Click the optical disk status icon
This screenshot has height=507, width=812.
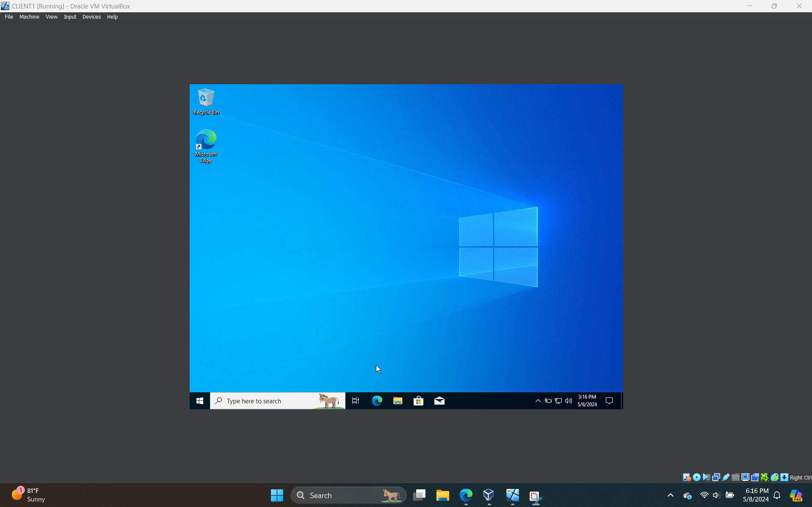point(696,477)
